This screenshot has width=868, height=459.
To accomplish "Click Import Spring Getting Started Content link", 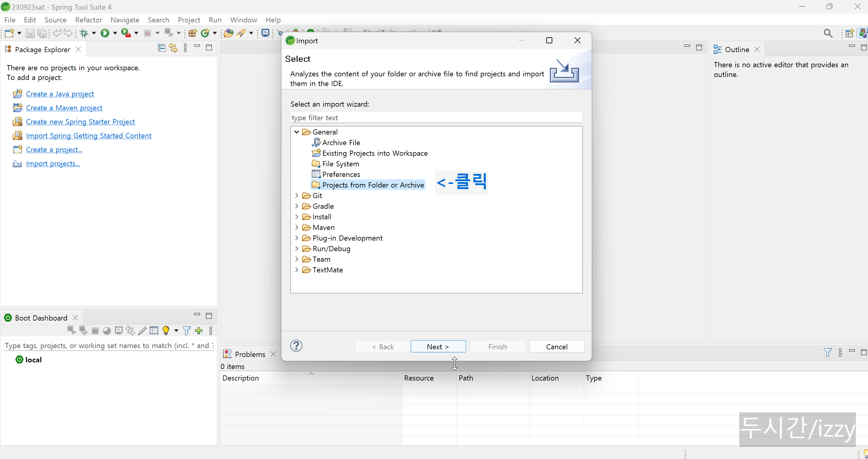I will (89, 135).
